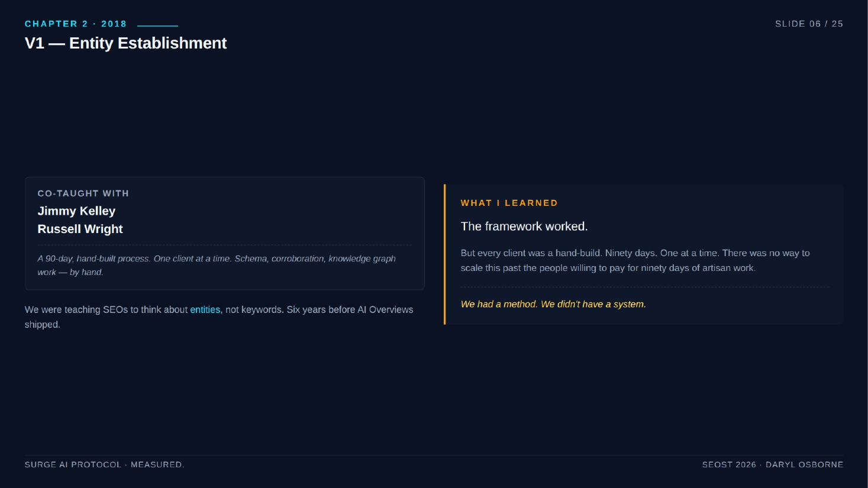Select the name 'Russell Wright'
868x488 pixels.
(80, 229)
